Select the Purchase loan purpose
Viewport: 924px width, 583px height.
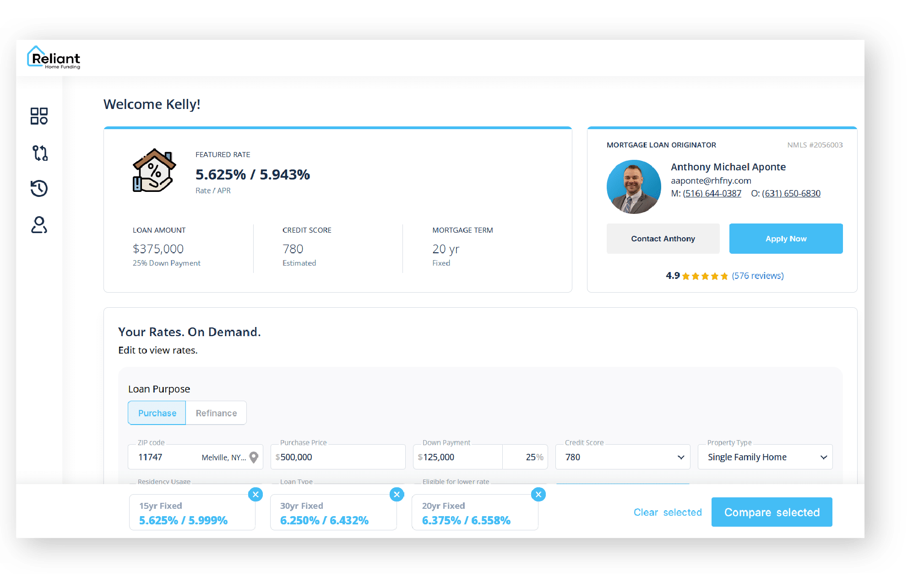tap(157, 413)
